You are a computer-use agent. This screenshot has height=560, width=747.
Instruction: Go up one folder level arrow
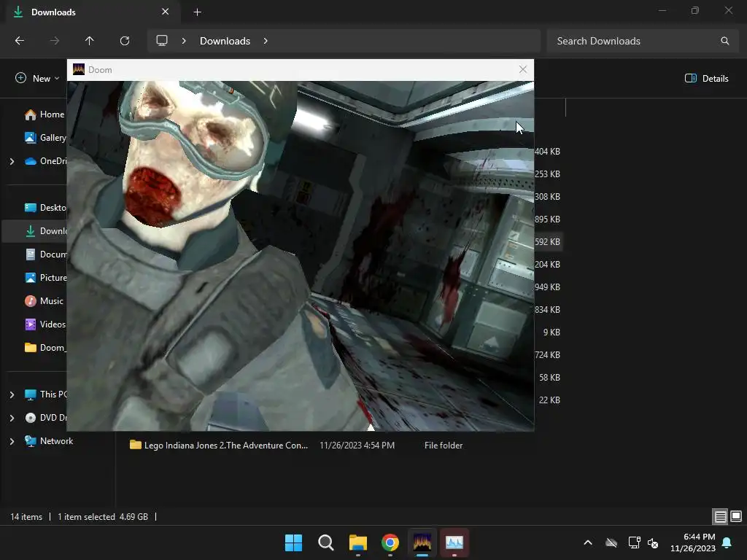tap(89, 41)
